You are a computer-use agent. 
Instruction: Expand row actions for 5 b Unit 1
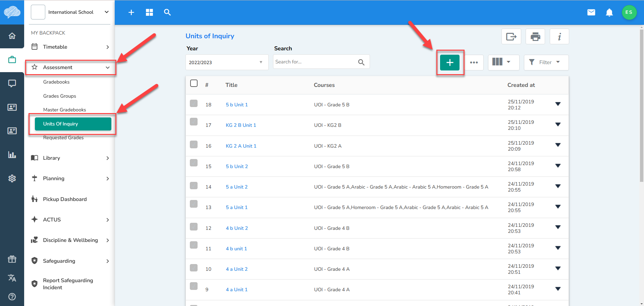point(558,104)
